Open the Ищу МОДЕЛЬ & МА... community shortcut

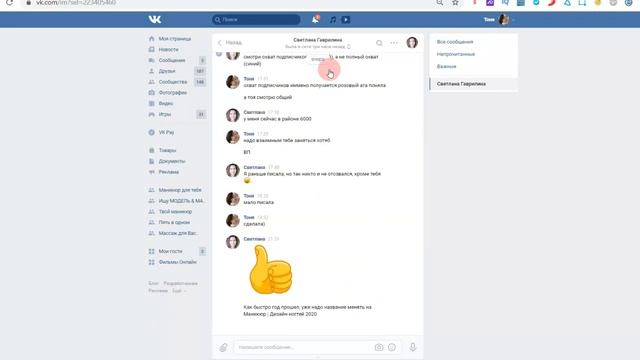pos(181,201)
